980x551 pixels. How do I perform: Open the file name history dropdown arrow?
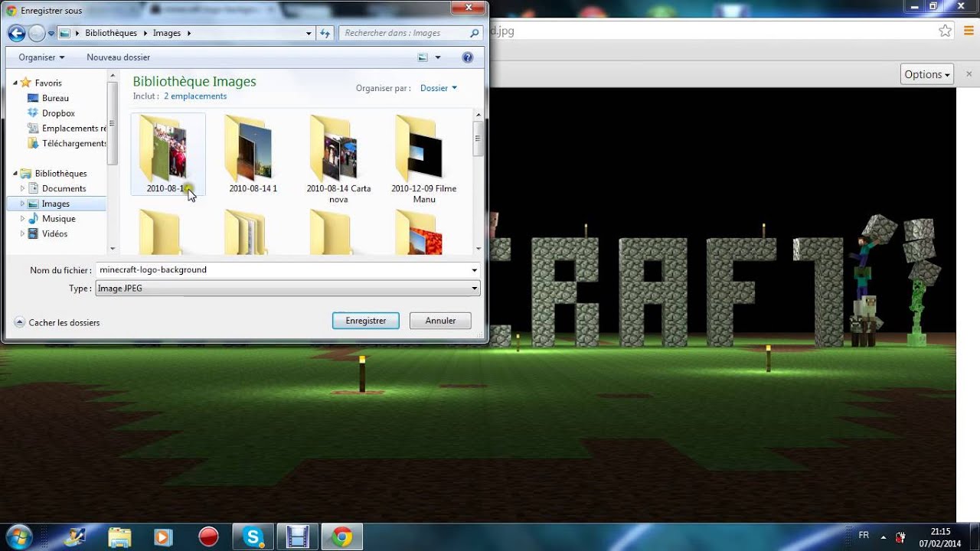[475, 270]
